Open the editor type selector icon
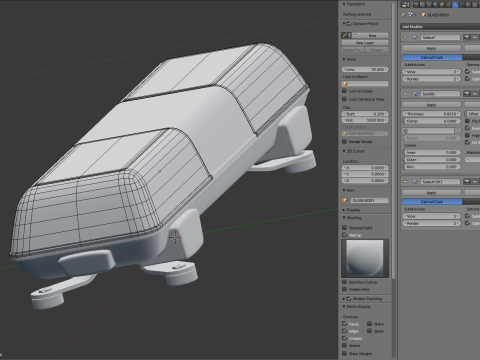The width and height of the screenshot is (480, 360). pyautogui.click(x=405, y=4)
